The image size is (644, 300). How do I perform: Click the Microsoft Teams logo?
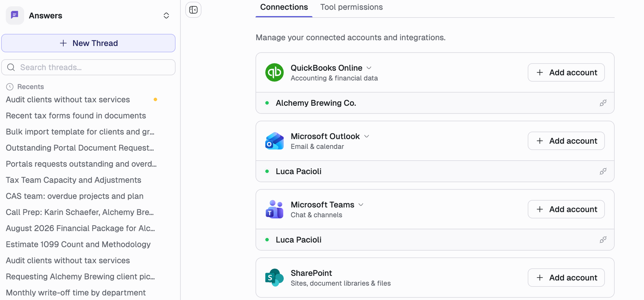pos(275,209)
